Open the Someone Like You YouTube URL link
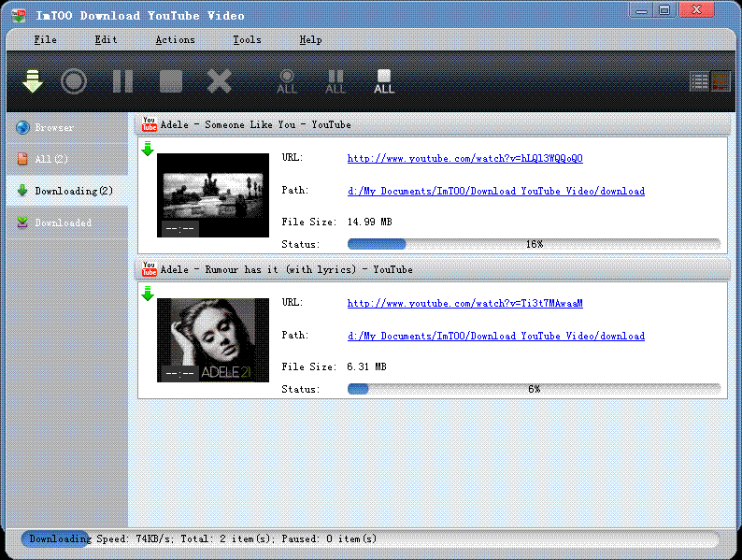742x560 pixels. coord(465,158)
